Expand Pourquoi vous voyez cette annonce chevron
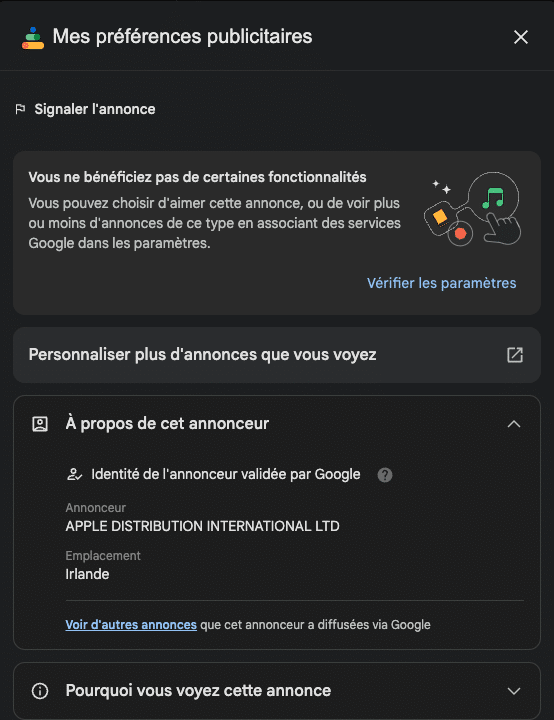Screen dimensions: 554x720 tap(514, 691)
